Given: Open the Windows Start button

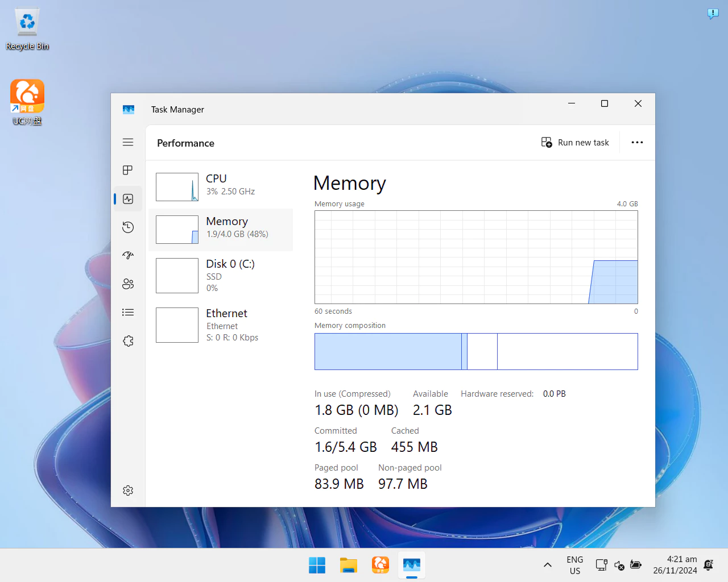Looking at the screenshot, I should coord(317,565).
